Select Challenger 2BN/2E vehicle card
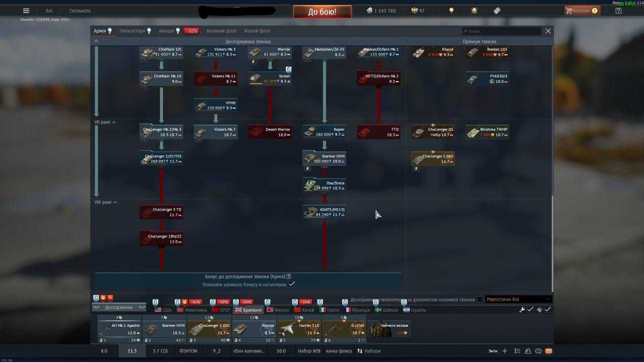Screen dimensions: 644x362 (161, 238)
